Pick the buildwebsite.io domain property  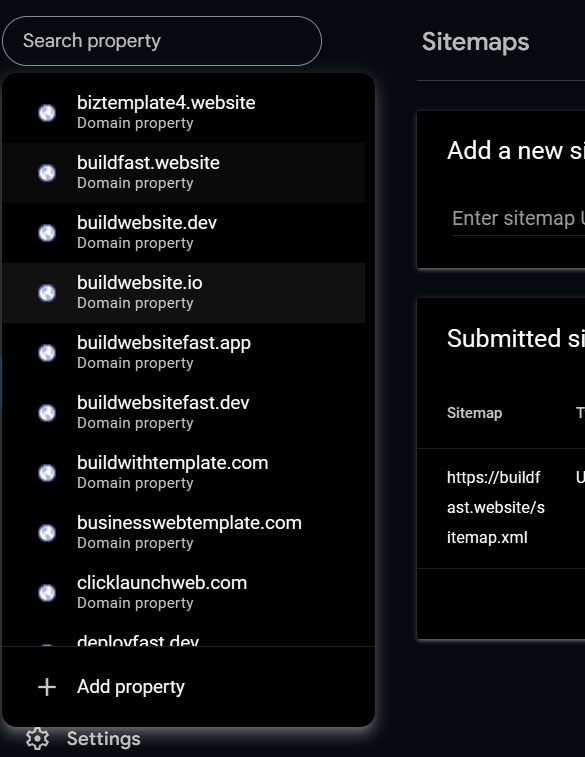[x=183, y=293]
